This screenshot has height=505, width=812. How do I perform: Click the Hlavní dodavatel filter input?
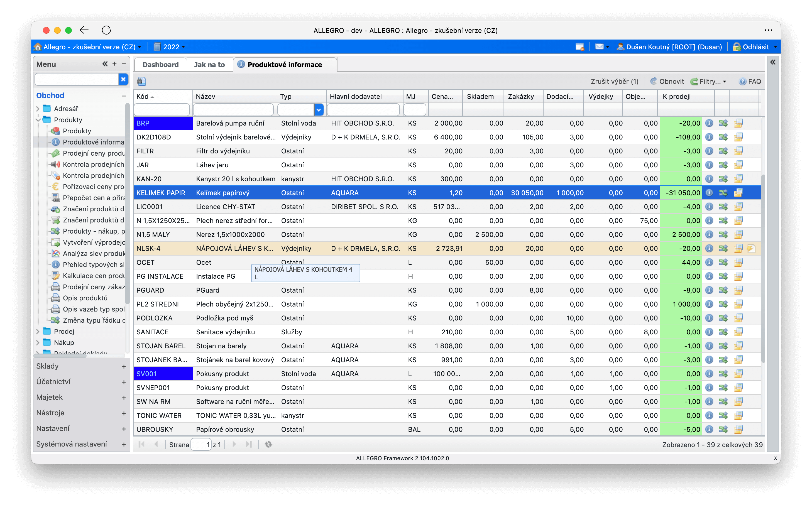[363, 110]
